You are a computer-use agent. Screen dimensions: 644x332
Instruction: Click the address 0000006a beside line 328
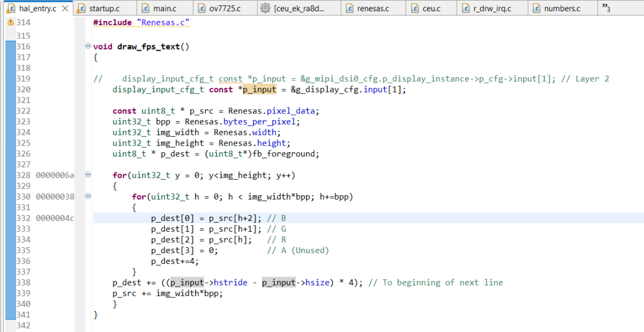[55, 176]
